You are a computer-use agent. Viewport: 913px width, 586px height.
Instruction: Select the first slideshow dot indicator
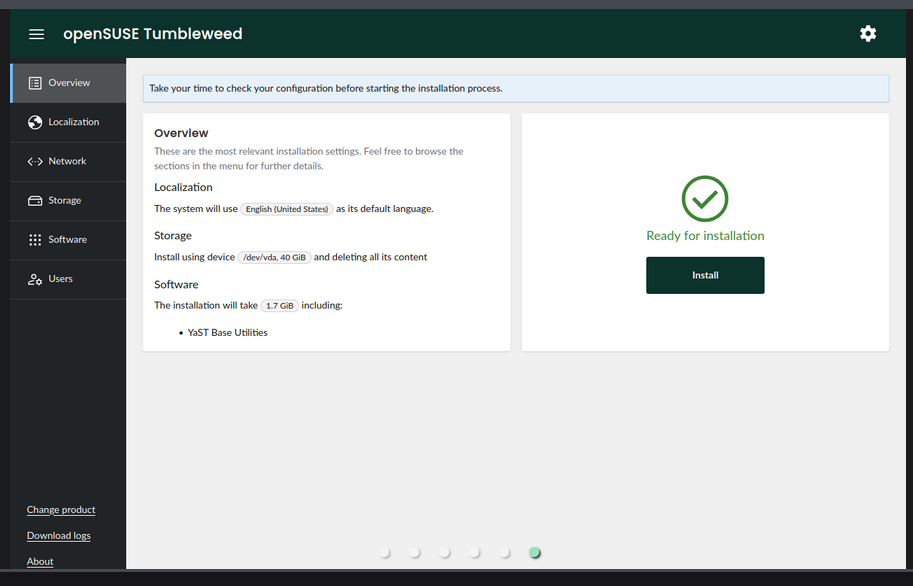[x=385, y=553]
